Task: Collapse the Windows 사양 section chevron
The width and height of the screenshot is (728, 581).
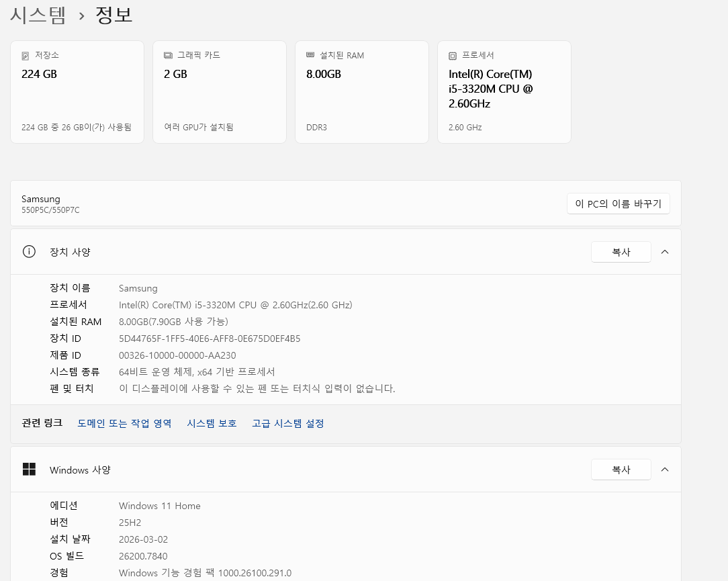Action: (665, 470)
